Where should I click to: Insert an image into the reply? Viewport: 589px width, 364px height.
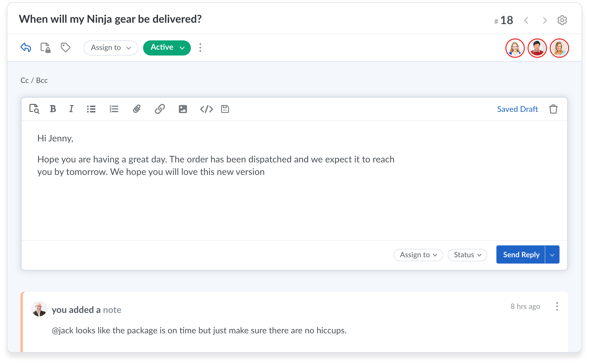pos(183,109)
